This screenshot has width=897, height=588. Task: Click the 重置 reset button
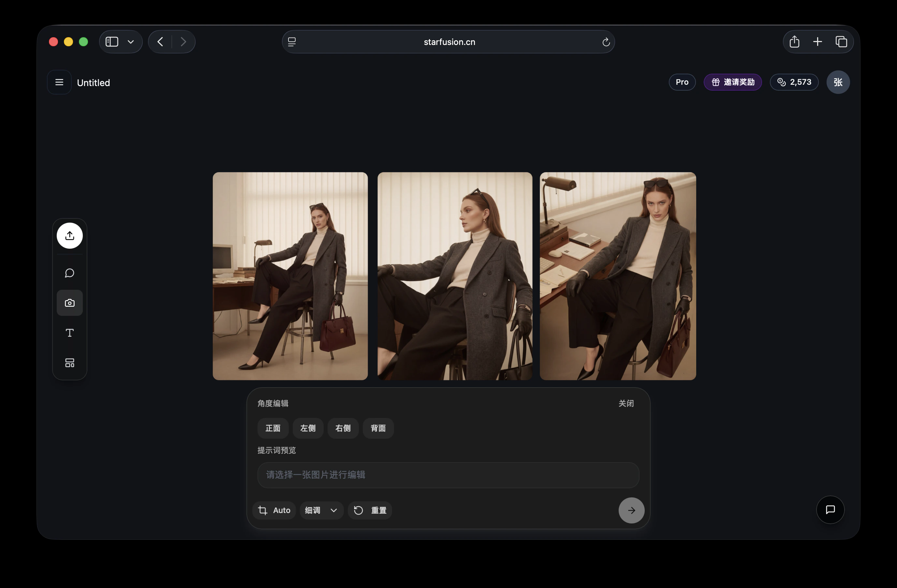click(370, 510)
